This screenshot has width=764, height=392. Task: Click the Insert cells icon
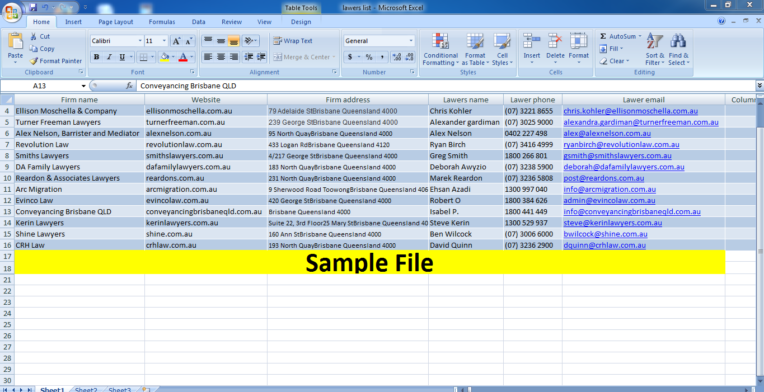(x=532, y=41)
